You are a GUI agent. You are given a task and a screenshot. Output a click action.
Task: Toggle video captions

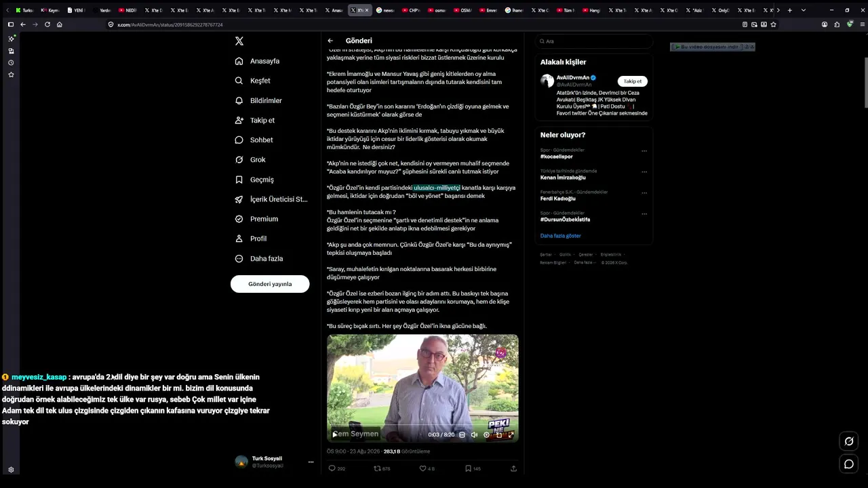coord(462,434)
